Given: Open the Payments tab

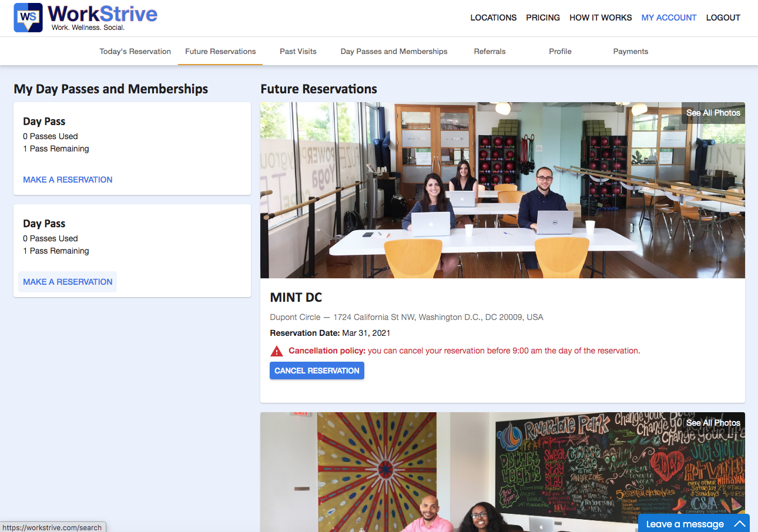Looking at the screenshot, I should pos(630,51).
